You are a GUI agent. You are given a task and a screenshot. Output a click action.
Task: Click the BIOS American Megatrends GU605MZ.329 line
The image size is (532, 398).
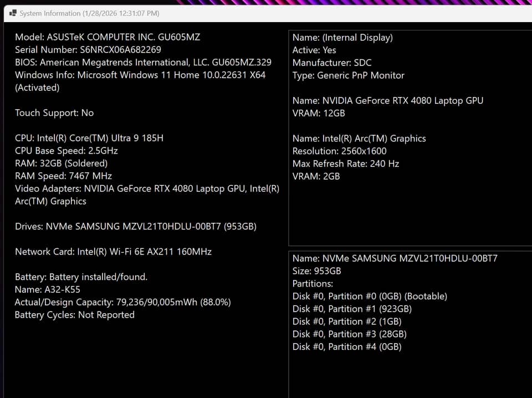tap(143, 62)
